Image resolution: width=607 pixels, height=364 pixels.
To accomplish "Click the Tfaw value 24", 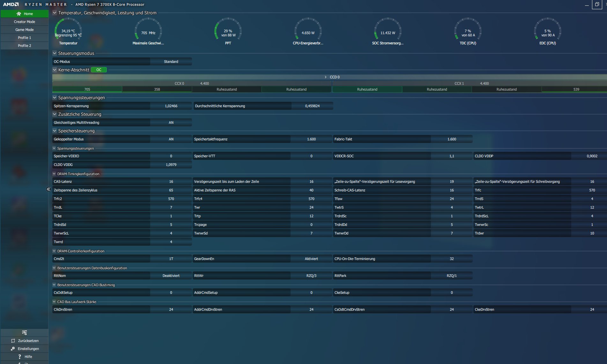I will (x=452, y=199).
